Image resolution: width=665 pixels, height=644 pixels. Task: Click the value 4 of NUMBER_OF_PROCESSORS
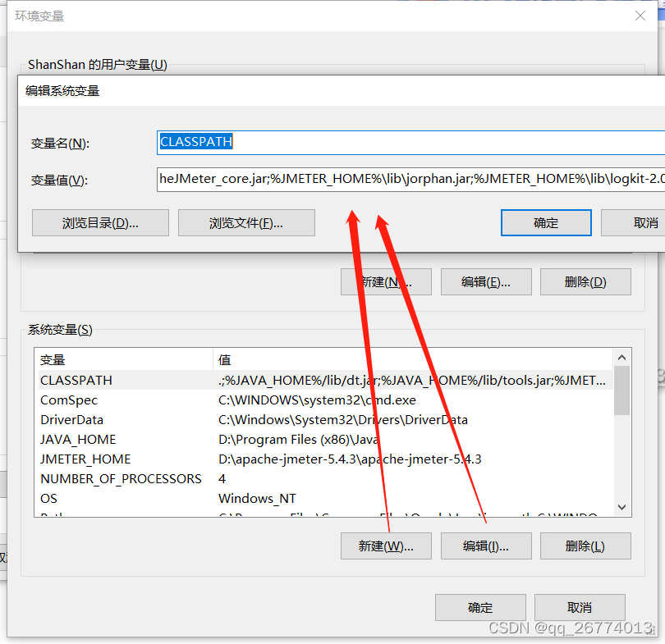pos(222,479)
